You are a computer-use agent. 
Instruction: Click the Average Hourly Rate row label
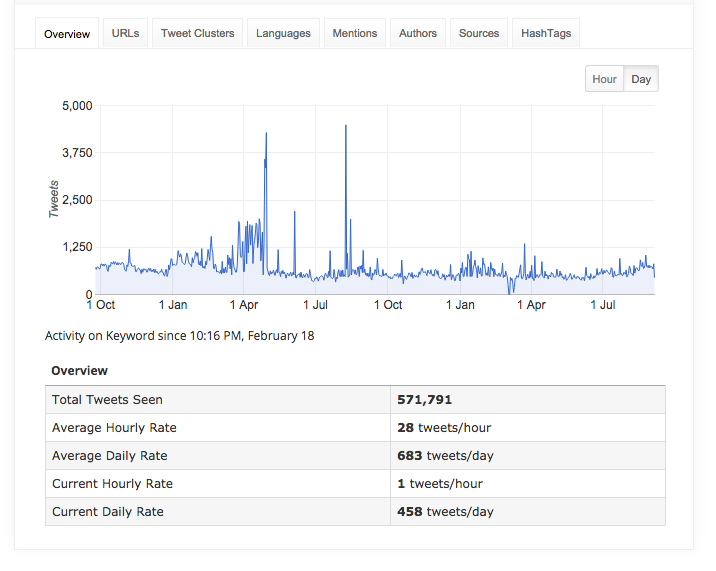tap(114, 428)
